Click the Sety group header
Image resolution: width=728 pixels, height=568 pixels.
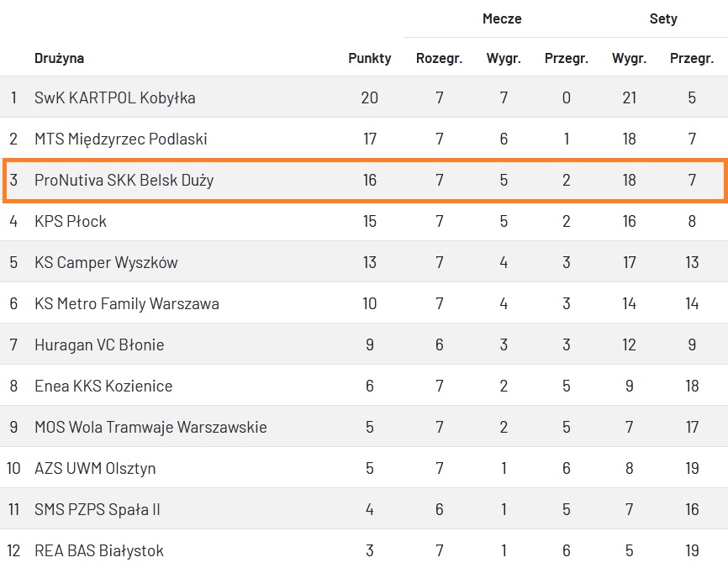tap(663, 18)
